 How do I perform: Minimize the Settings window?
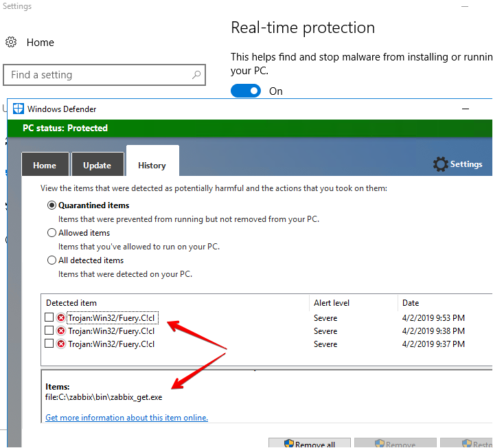[465, 6]
